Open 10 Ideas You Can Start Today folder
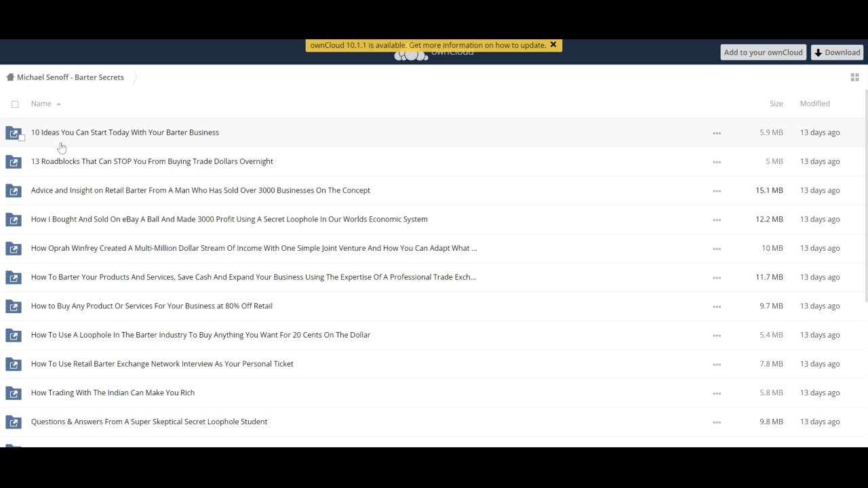The width and height of the screenshot is (868, 488). (x=125, y=133)
